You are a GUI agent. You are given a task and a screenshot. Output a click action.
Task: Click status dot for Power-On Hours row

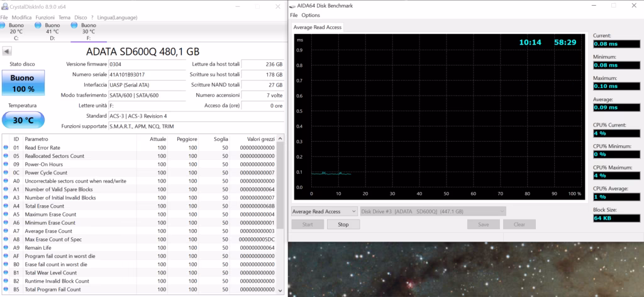pos(6,164)
